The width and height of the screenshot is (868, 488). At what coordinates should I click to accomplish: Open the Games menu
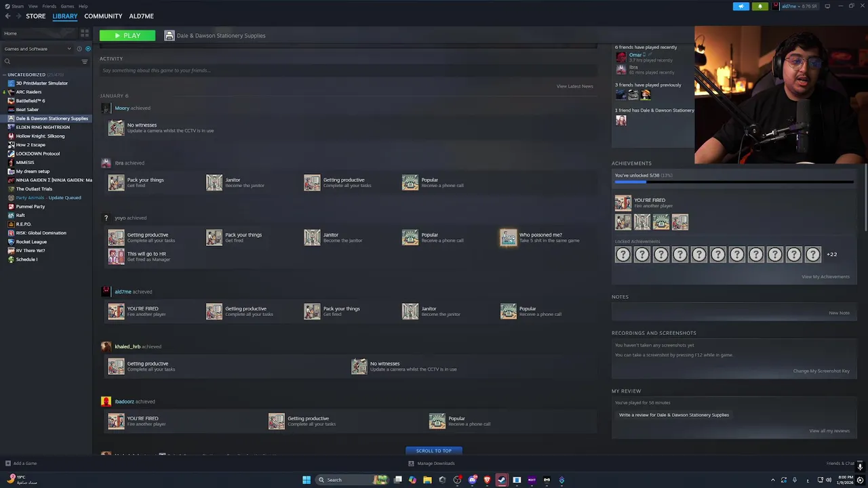[67, 6]
